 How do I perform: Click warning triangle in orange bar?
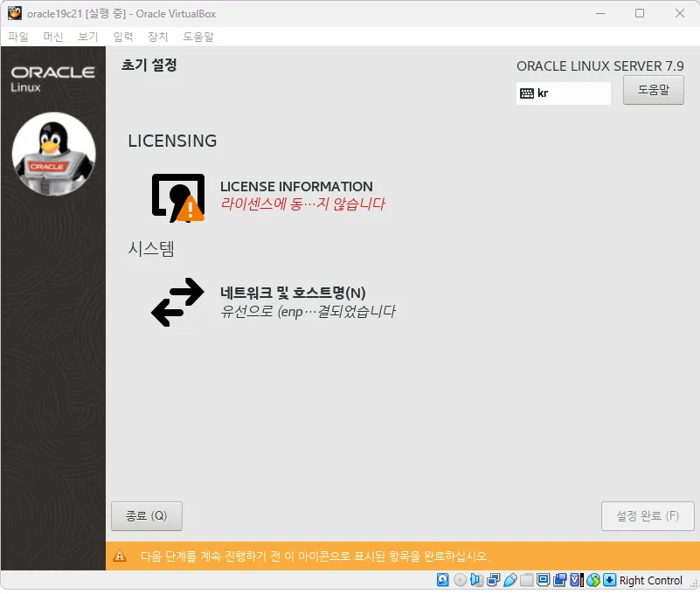pyautogui.click(x=120, y=556)
